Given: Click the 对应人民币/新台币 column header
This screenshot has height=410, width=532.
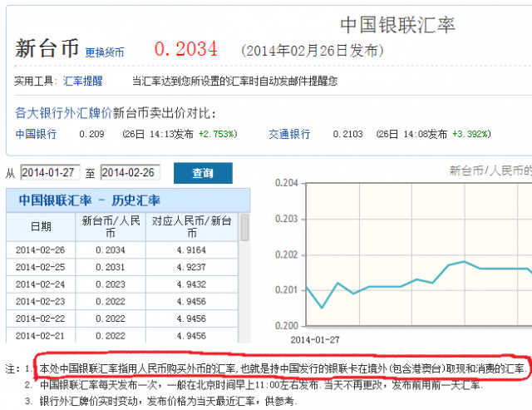Looking at the screenshot, I should point(192,227).
